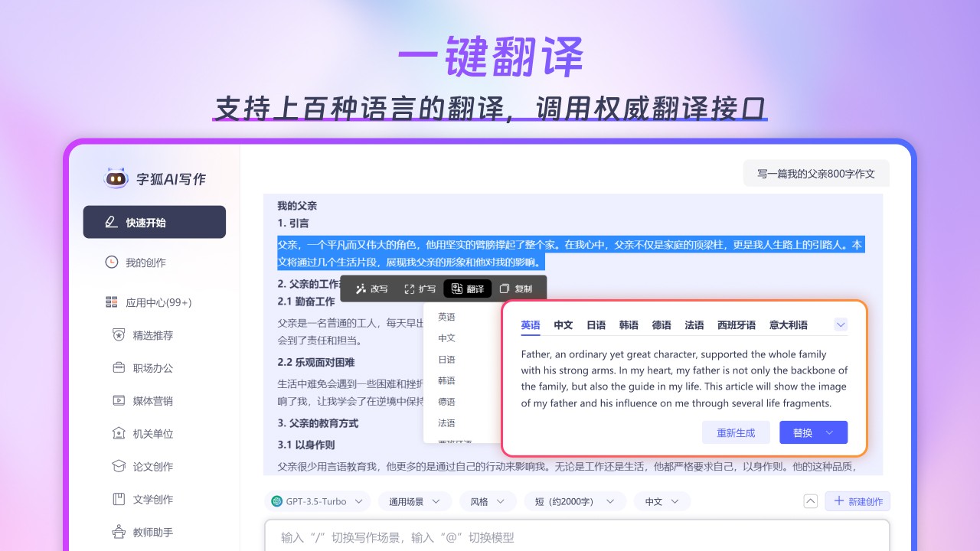Click the 字狐AI写作 robot logo icon

click(116, 178)
